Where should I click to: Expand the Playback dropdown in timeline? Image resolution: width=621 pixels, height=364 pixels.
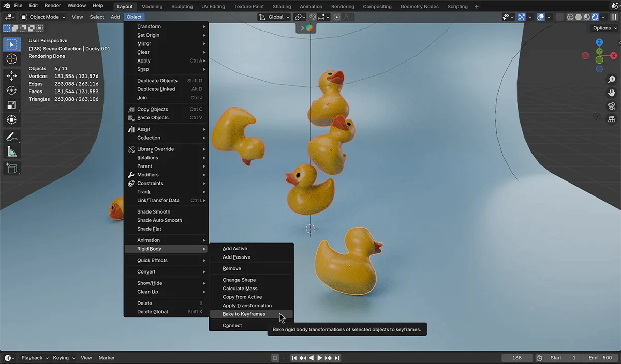tap(35, 358)
